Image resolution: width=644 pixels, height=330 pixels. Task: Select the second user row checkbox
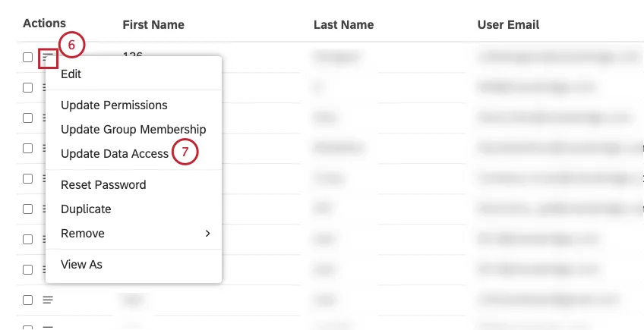click(27, 87)
